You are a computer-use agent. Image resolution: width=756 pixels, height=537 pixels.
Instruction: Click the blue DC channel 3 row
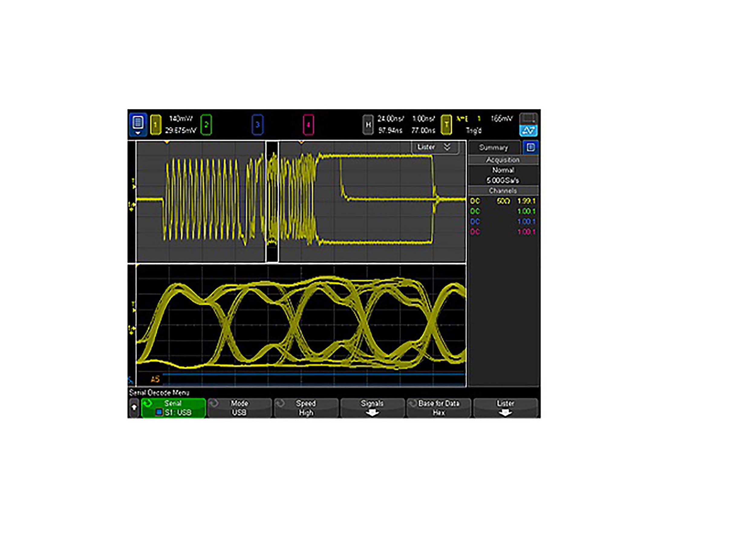[x=503, y=222]
